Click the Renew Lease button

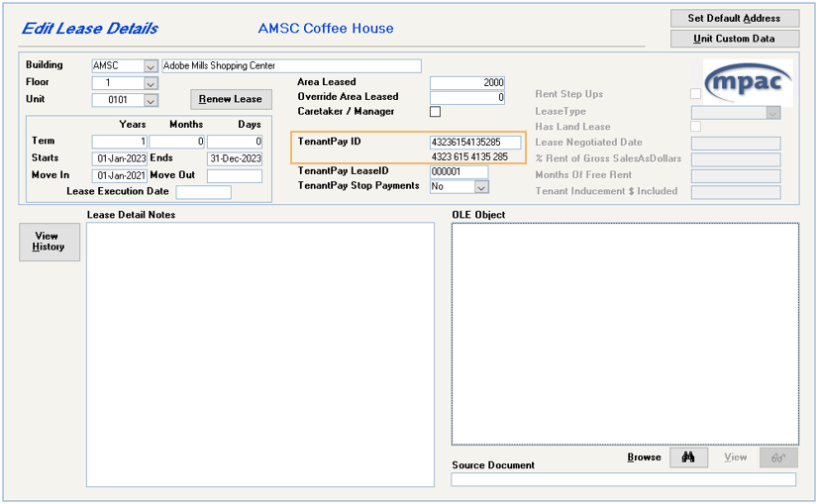pos(231,99)
